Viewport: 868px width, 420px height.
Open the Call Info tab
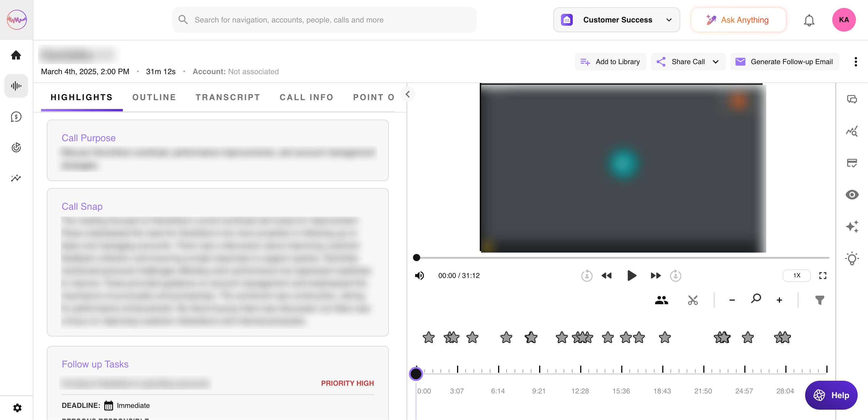tap(306, 97)
